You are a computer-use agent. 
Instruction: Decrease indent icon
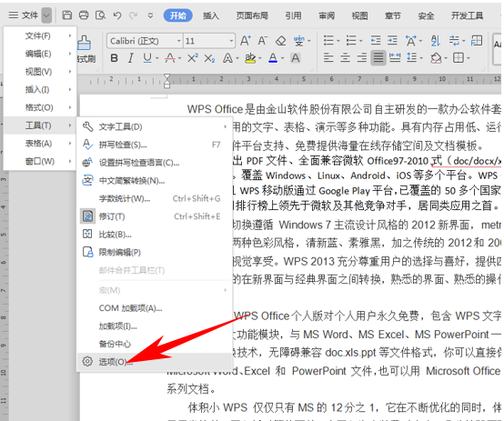point(376,41)
